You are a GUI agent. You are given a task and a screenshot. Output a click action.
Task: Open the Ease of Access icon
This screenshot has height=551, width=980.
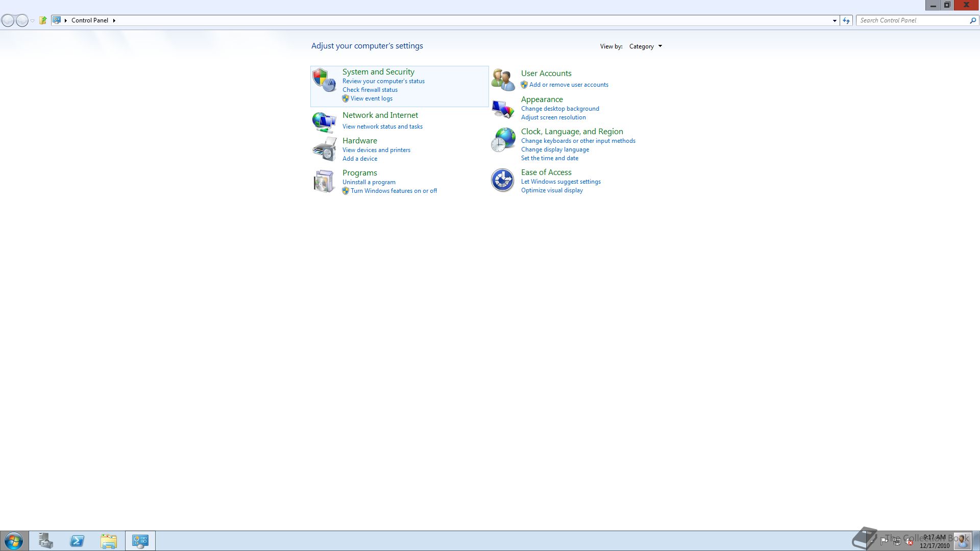(503, 180)
